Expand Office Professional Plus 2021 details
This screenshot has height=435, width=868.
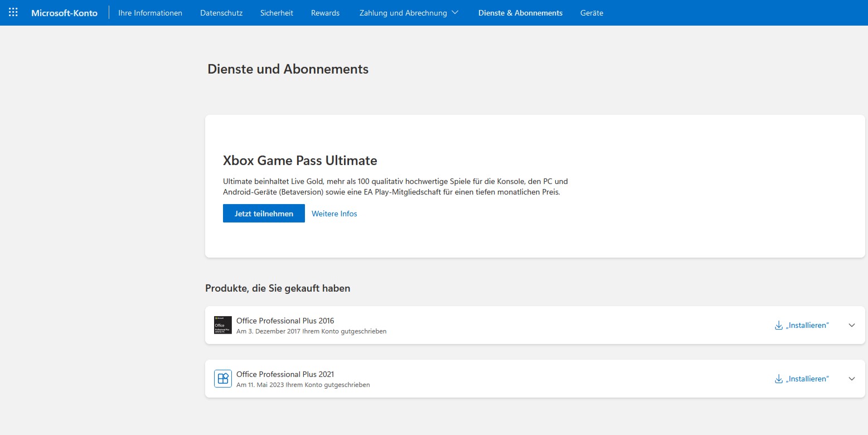(x=851, y=379)
